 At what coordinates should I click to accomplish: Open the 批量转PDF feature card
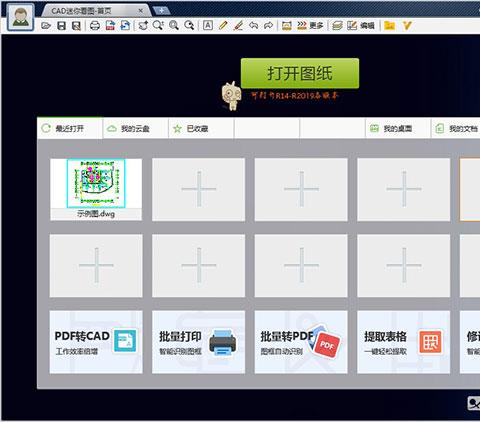(301, 342)
